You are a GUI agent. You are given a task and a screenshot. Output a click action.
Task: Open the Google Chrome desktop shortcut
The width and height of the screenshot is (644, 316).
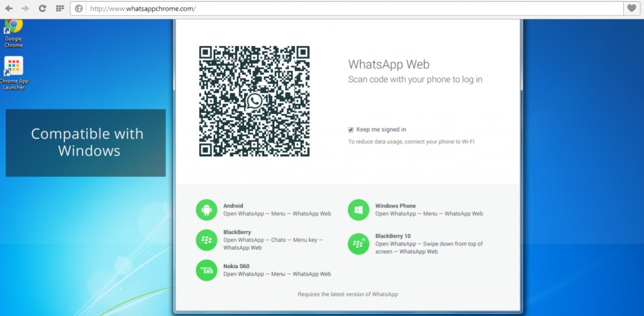point(14,34)
